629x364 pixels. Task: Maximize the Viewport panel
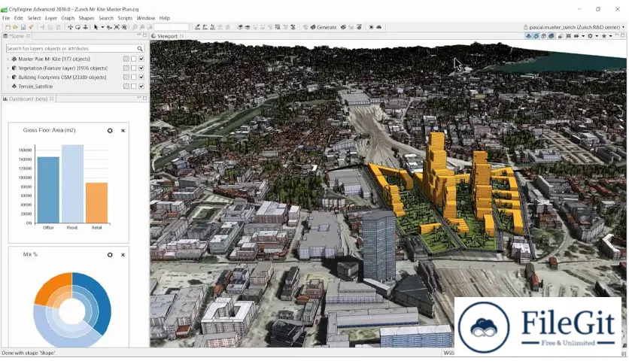[x=622, y=35]
